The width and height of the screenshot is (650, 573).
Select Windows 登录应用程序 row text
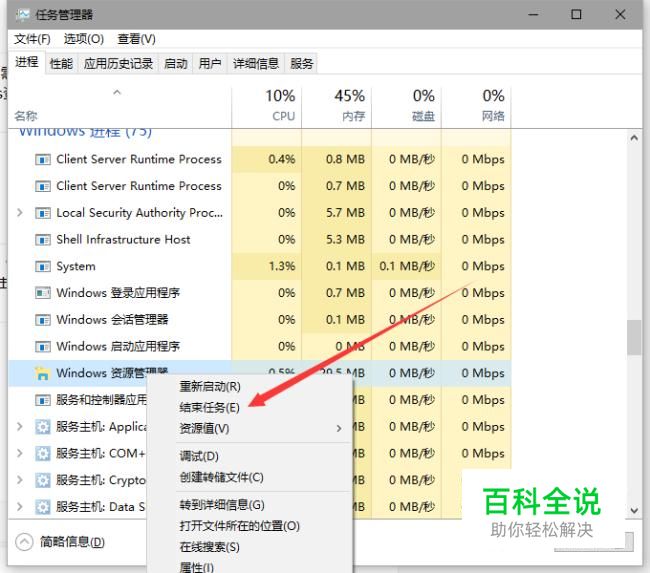coord(118,293)
